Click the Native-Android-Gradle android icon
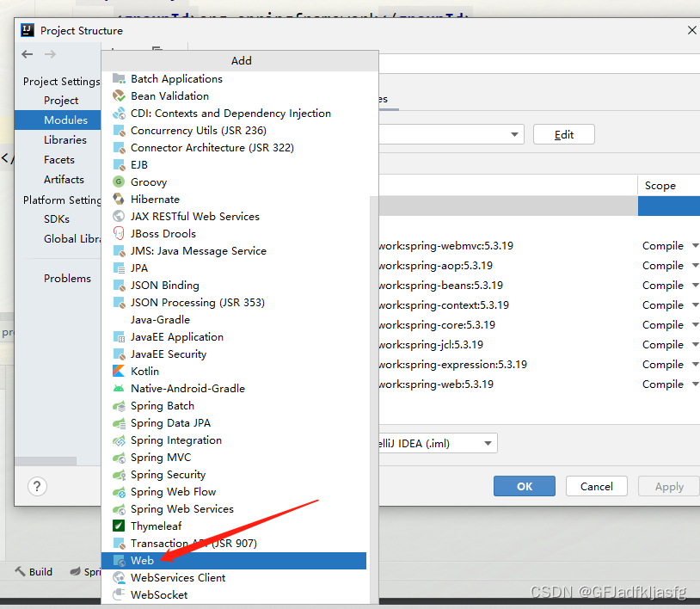The height and width of the screenshot is (609, 700). [119, 389]
